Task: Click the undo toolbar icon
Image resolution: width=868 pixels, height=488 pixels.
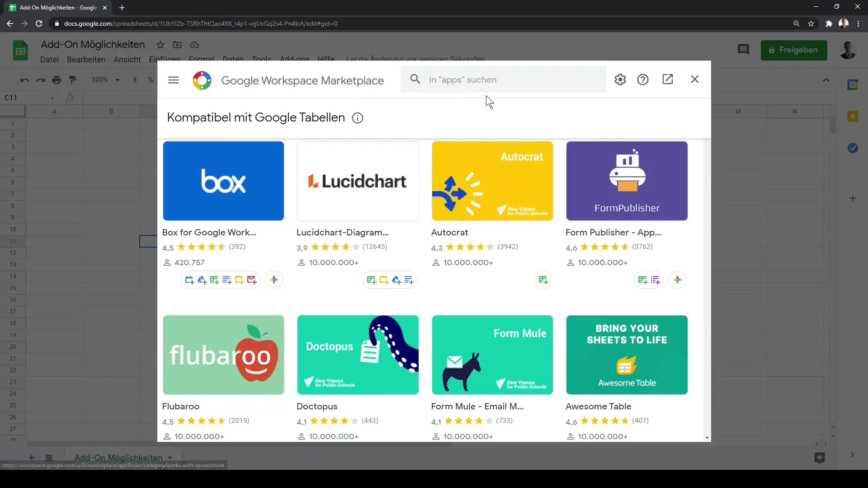Action: coord(24,80)
